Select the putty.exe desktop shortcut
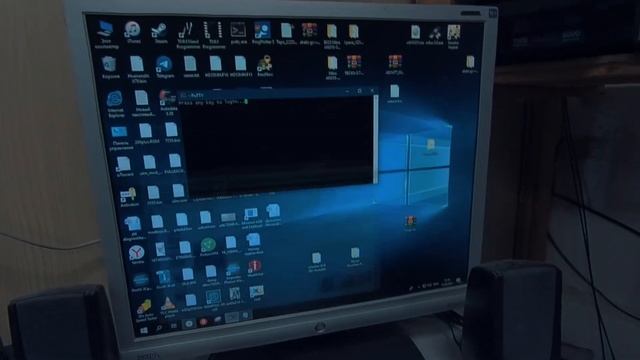Image resolution: width=640 pixels, height=360 pixels. (x=238, y=33)
